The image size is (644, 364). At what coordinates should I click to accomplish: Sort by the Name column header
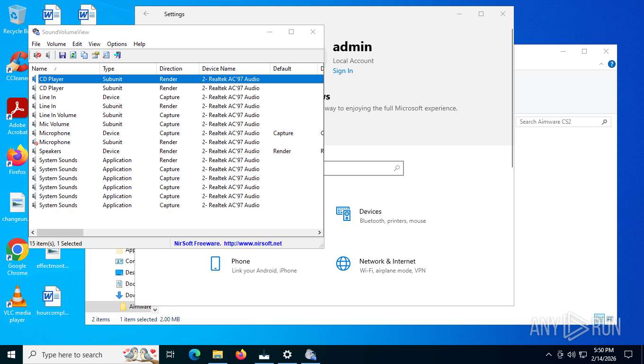click(x=64, y=69)
